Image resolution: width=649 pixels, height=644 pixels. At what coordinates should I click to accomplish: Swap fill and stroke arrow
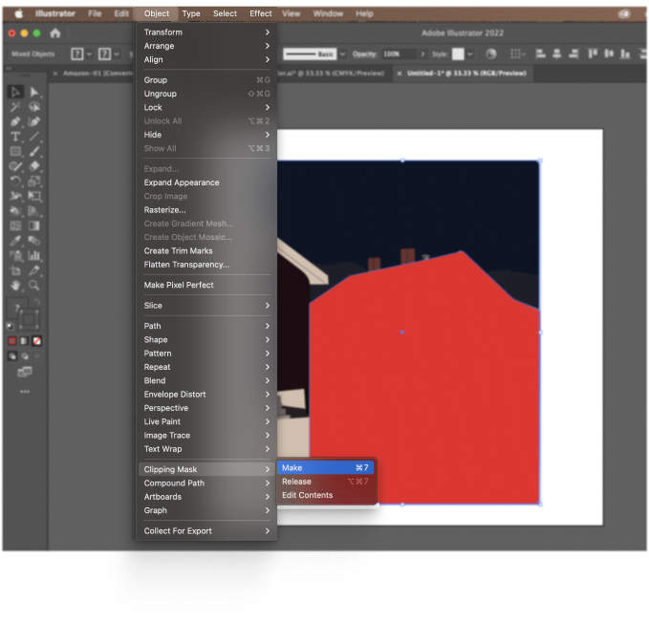point(37,301)
